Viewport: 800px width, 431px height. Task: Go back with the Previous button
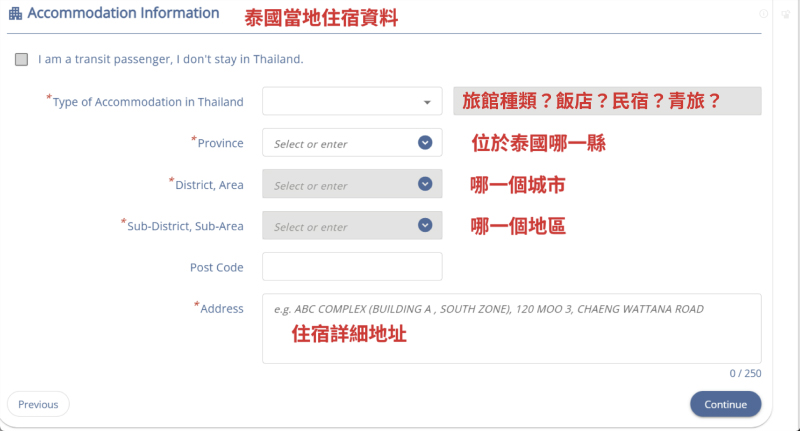pos(38,404)
